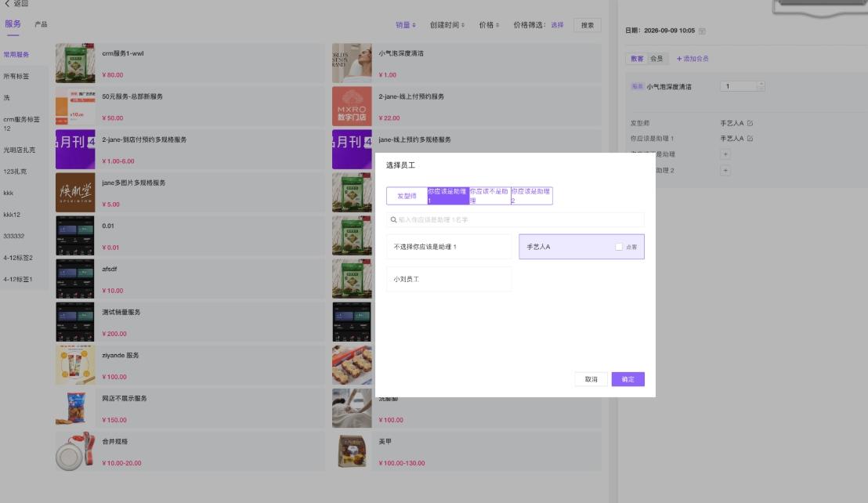Open the 价格筛选 选择 link

tap(557, 25)
